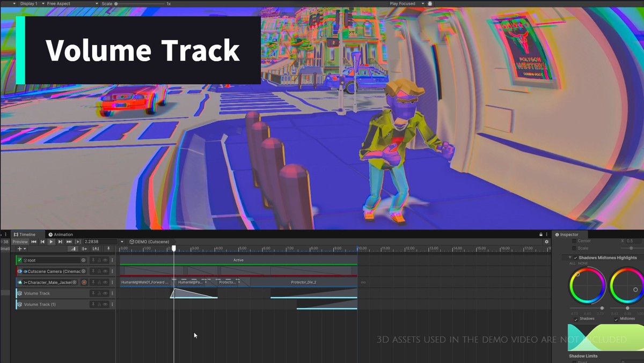Click the pin marker icon on the root track

click(x=93, y=260)
